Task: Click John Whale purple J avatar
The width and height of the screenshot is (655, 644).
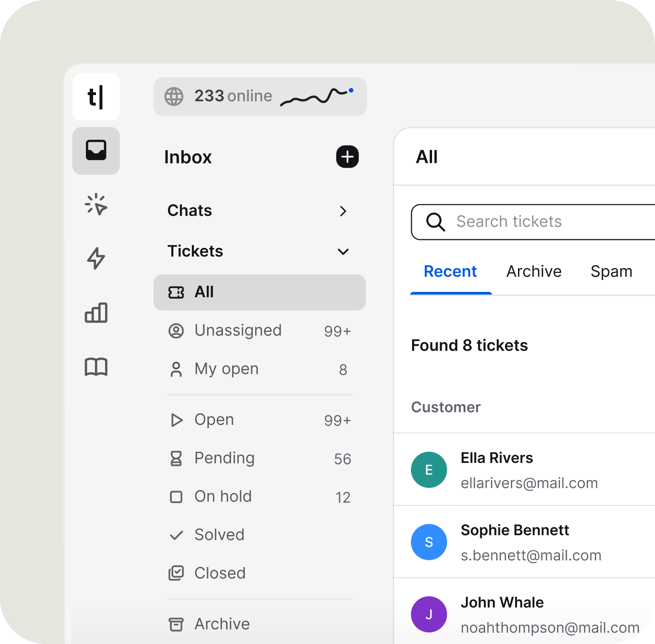Action: click(x=429, y=614)
